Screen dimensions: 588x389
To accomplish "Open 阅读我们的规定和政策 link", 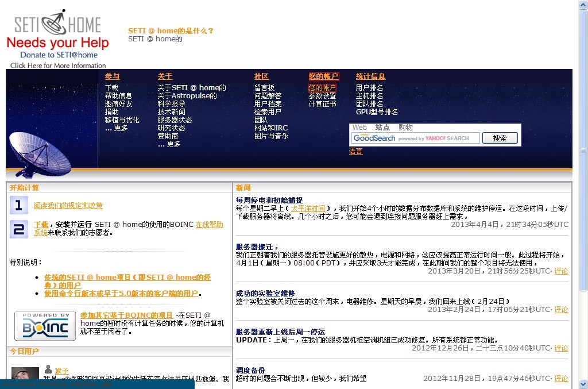I will (x=68, y=206).
